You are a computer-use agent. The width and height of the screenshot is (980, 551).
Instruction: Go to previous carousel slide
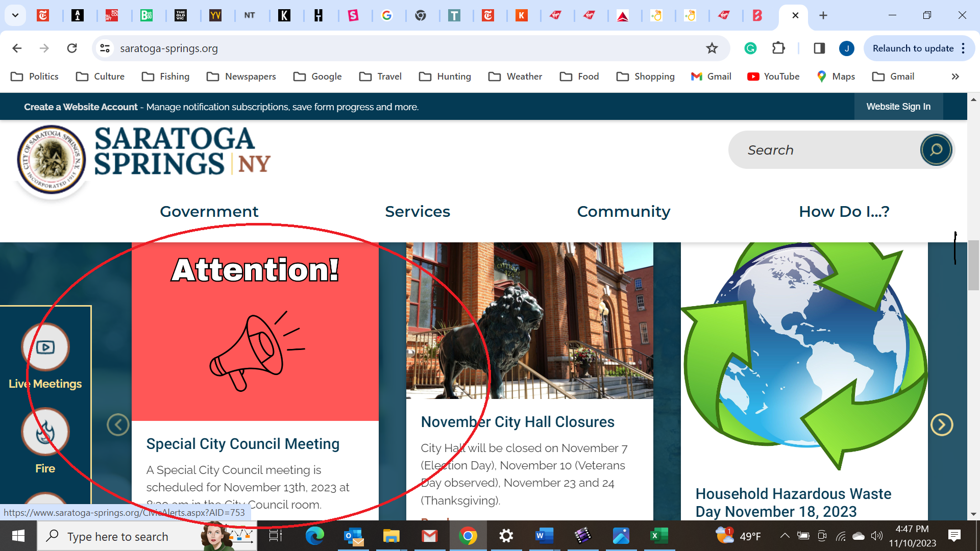tap(118, 424)
